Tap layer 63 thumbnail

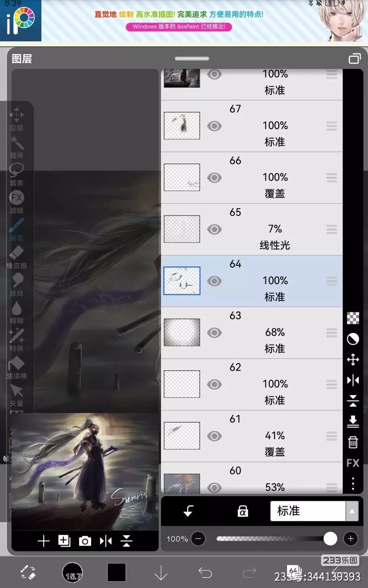pos(182,333)
